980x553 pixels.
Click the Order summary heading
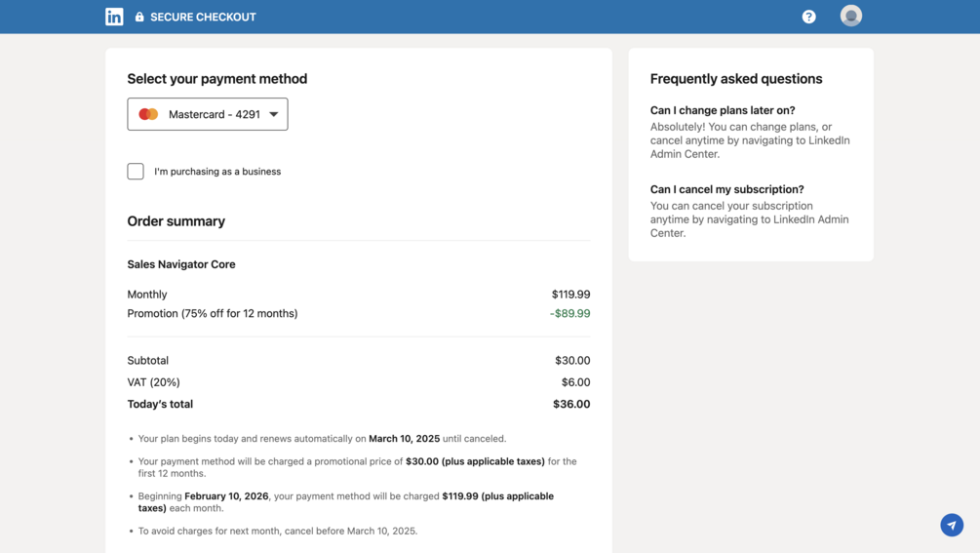coord(176,221)
